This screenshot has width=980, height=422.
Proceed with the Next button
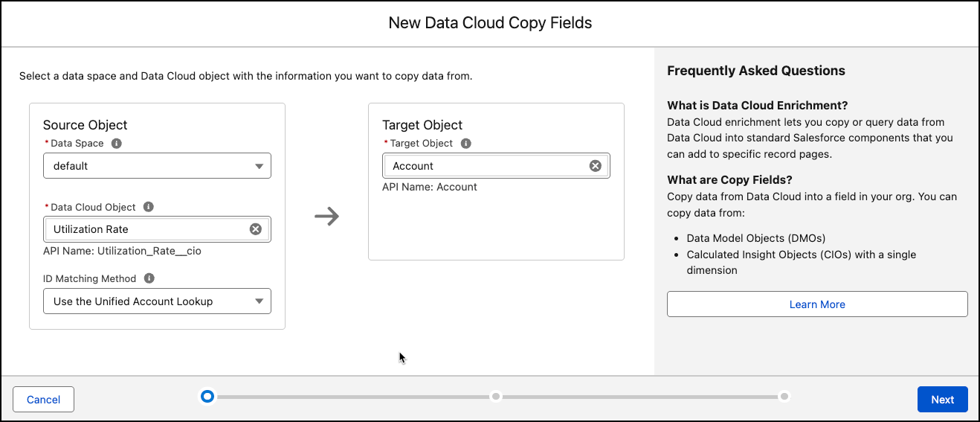coord(942,400)
